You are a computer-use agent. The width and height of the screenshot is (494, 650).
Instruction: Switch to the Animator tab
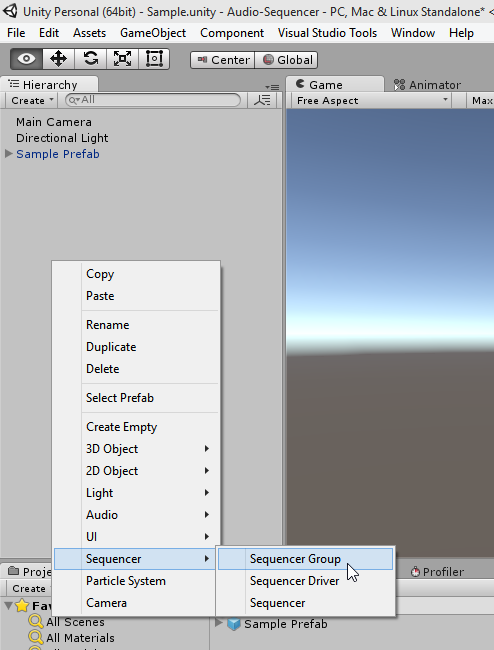(427, 85)
